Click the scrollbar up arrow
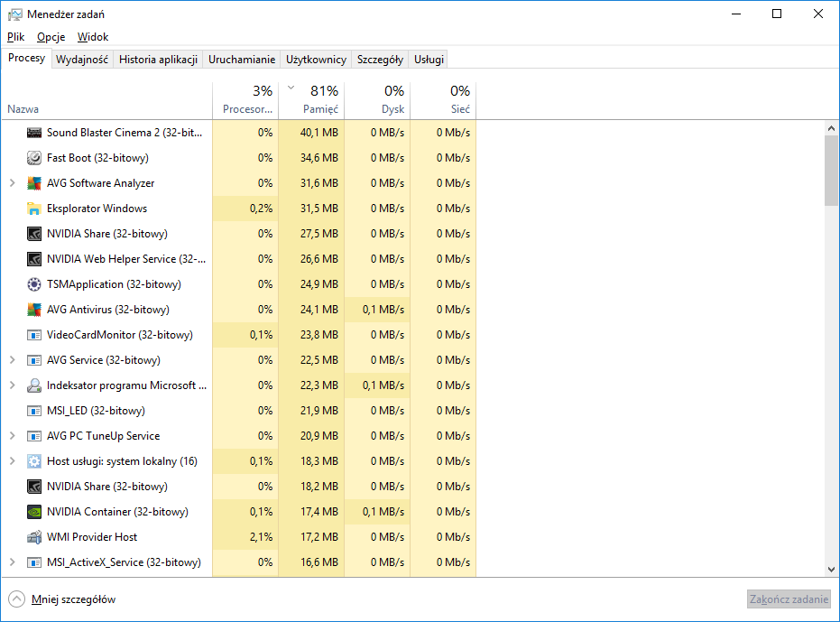 (831, 128)
